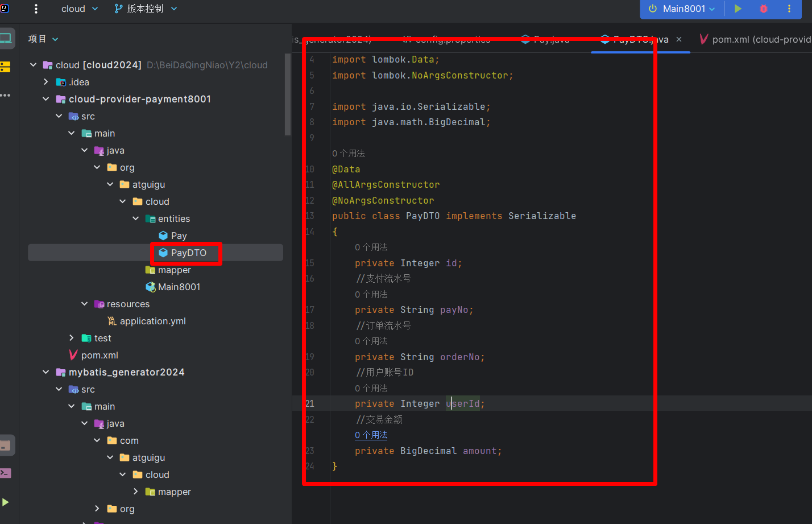Click the application.yml file icon

point(112,321)
